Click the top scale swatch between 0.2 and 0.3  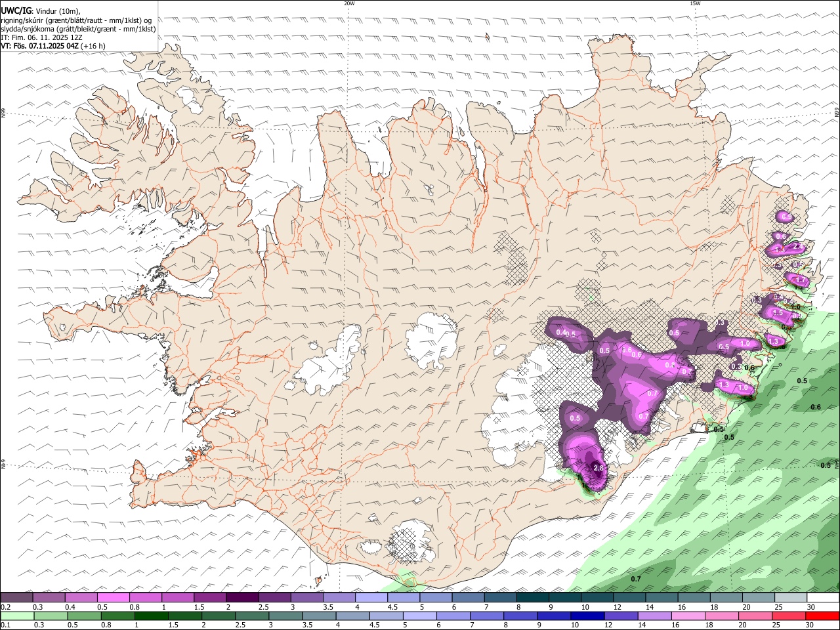[17, 598]
